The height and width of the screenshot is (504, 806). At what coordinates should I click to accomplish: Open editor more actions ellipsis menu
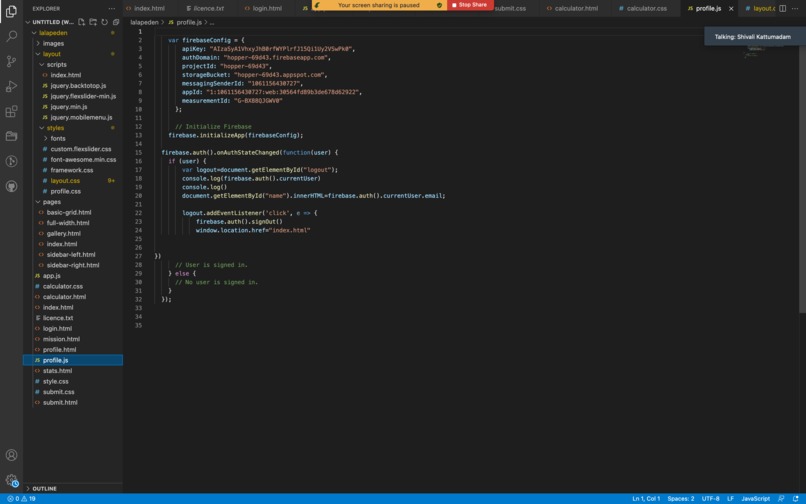point(795,8)
